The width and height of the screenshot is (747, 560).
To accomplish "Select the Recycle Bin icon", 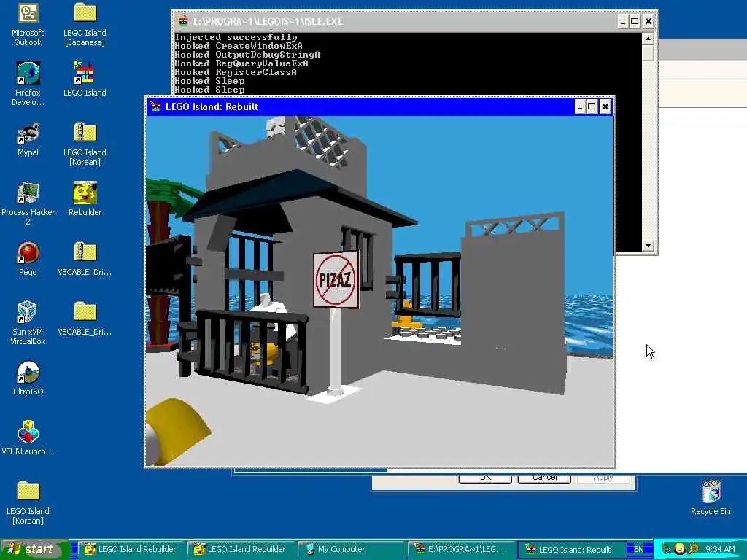I will coord(711,497).
